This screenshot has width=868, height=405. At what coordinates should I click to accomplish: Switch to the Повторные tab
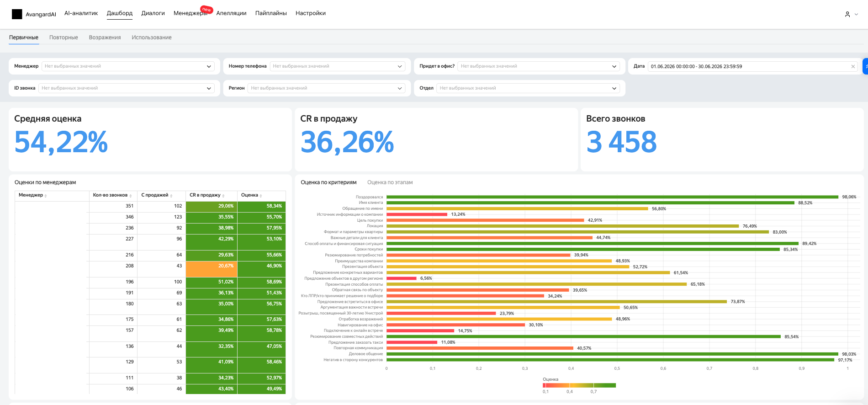(x=64, y=37)
